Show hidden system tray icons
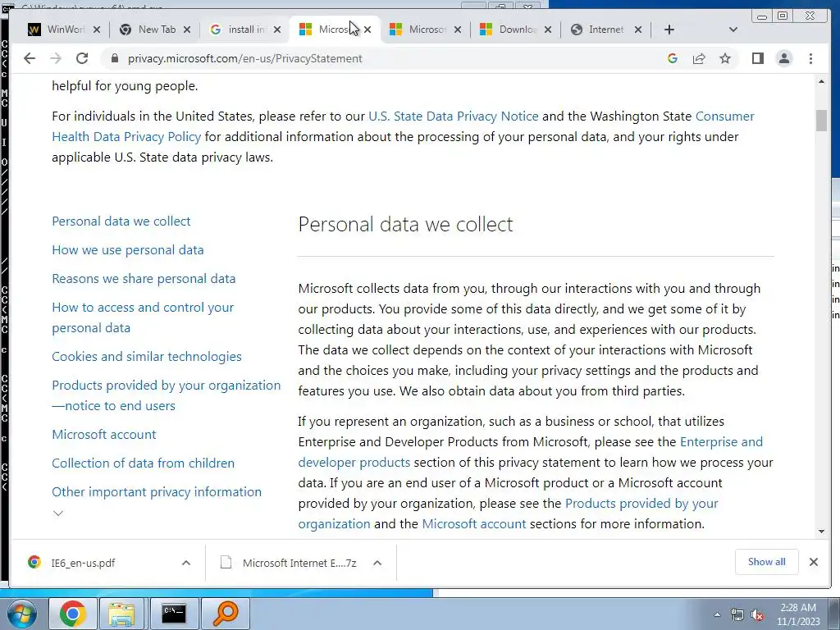The image size is (840, 630). pyautogui.click(x=717, y=614)
